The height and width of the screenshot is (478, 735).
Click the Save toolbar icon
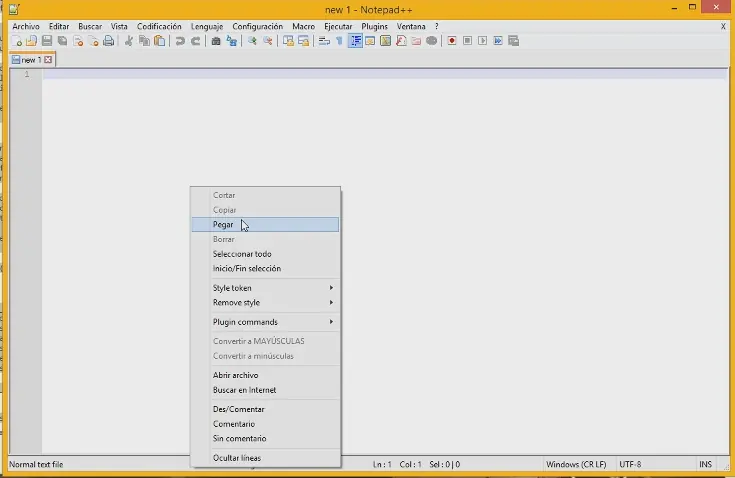click(x=47, y=41)
